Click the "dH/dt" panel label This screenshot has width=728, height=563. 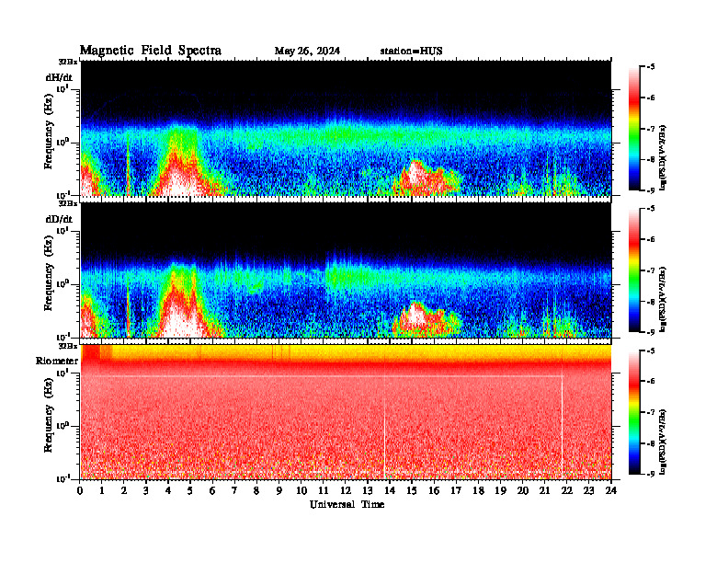point(59,77)
